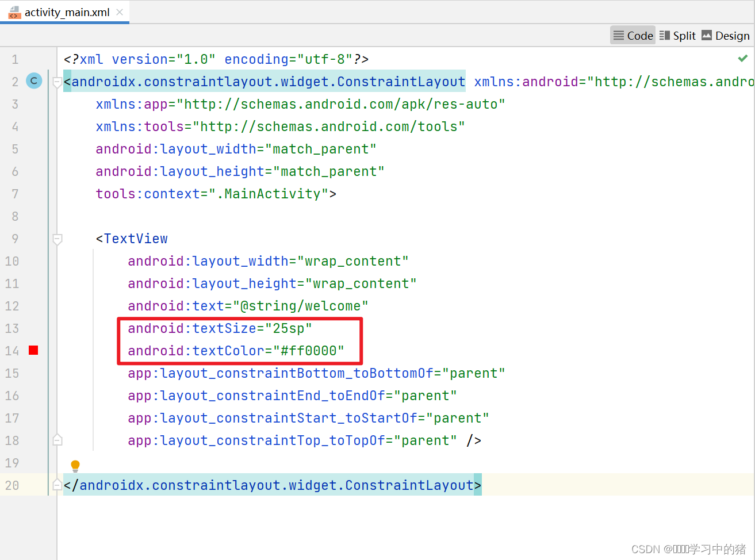This screenshot has height=560, width=755.
Task: Click the yellow lightbulb quick-fix icon
Action: point(75,466)
